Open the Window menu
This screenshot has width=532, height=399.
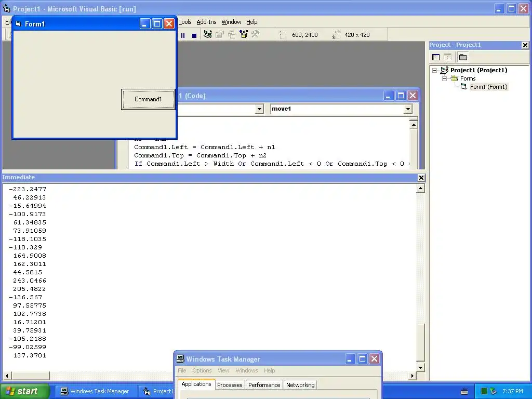coord(231,22)
